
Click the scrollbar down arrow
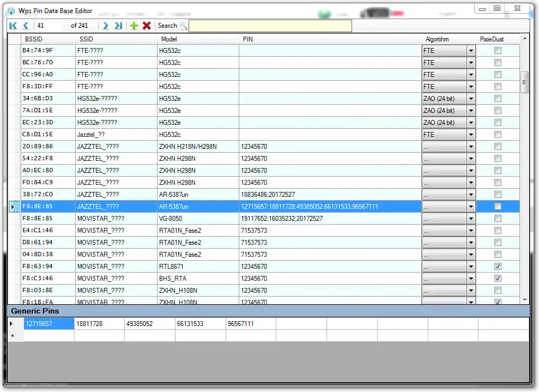tap(525, 300)
